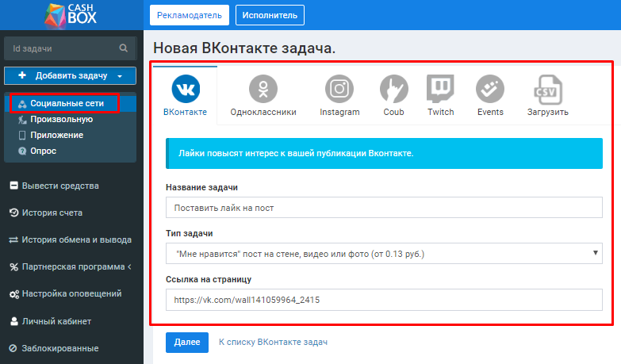Open История счета in sidebar
This screenshot has width=621, height=364.
point(52,213)
